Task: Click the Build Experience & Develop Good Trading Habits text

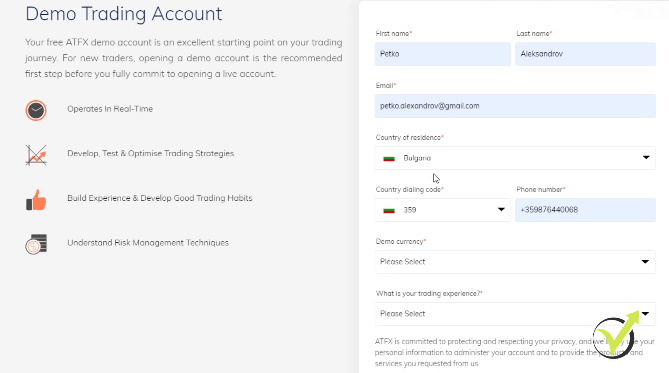Action: (x=160, y=198)
